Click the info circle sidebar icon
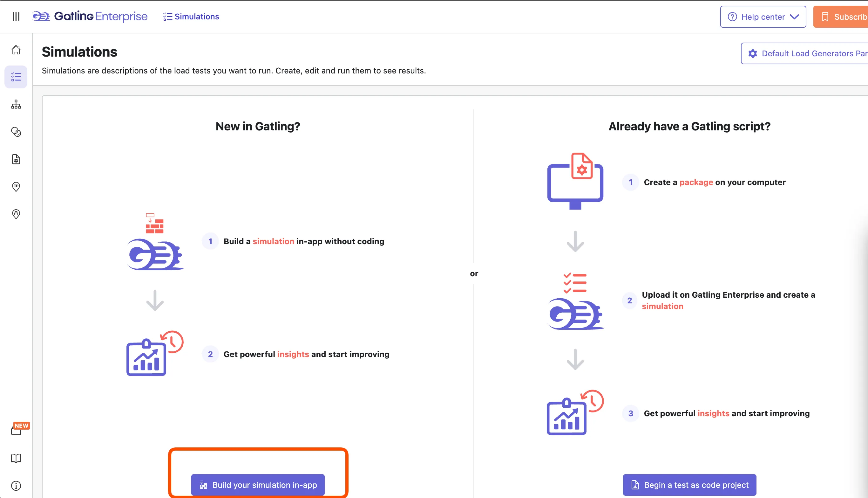Screen dimensions: 868x498 (x=16, y=486)
